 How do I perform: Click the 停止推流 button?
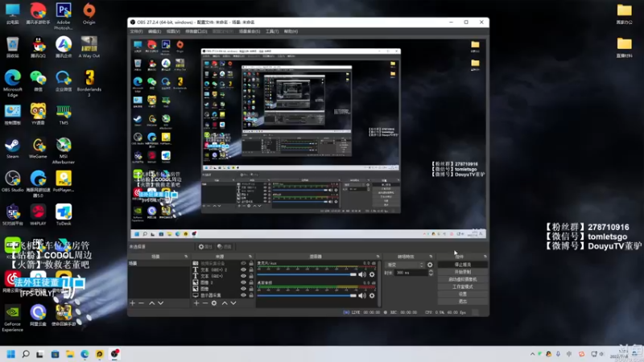pyautogui.click(x=462, y=265)
